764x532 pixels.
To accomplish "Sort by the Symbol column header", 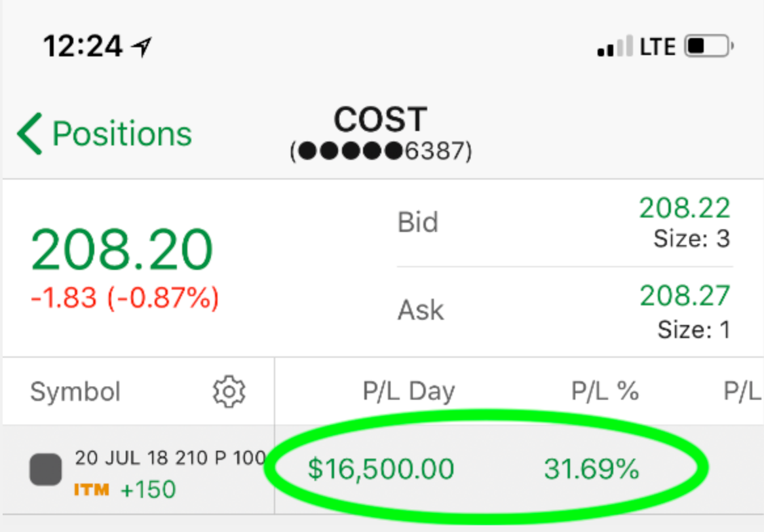I will 75,392.
